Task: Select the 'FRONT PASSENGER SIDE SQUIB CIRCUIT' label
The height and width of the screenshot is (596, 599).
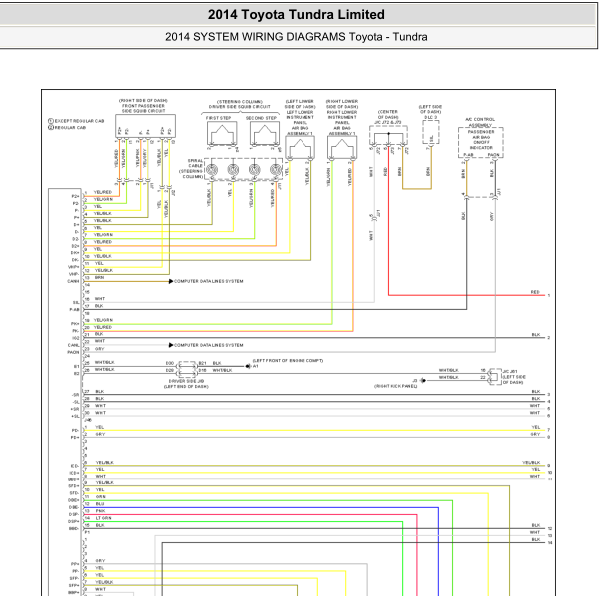Action: point(143,108)
